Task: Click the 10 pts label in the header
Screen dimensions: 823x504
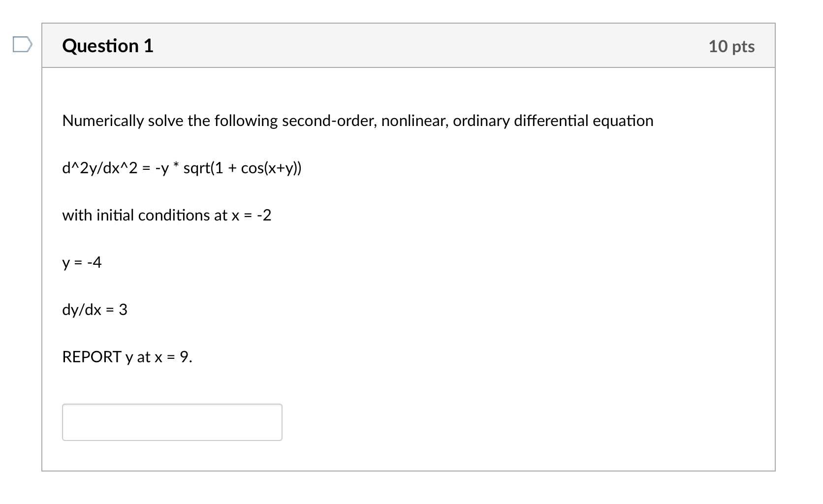Action: coord(732,45)
